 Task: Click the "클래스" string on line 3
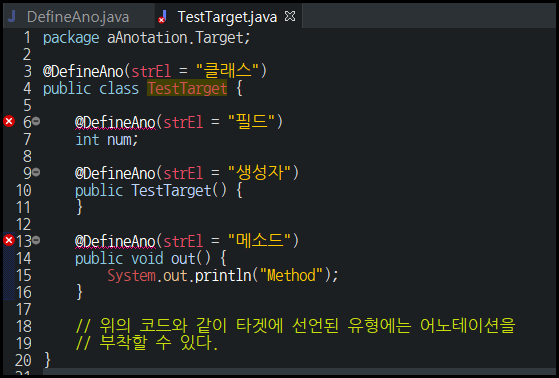point(227,71)
